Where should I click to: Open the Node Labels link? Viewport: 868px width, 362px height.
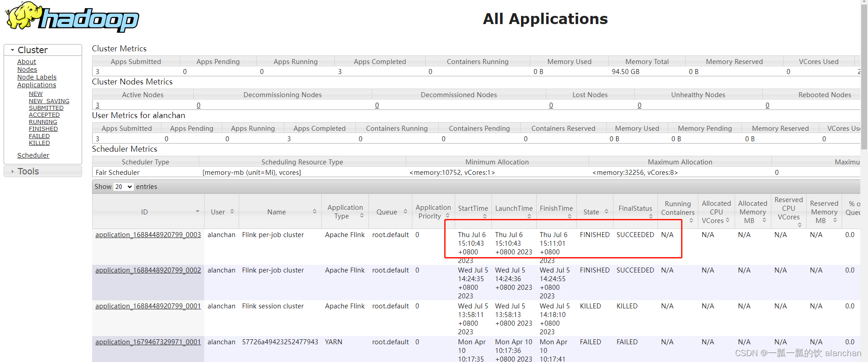[37, 77]
